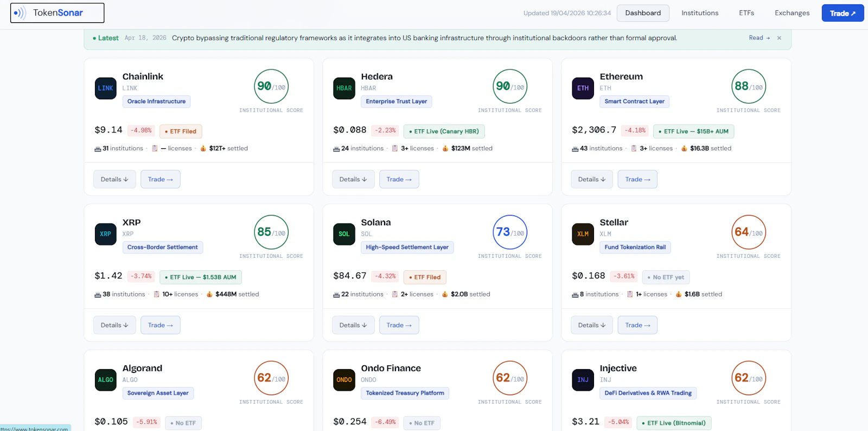
Task: Click Ondo Finance's 62/100 score circle
Action: pos(510,378)
